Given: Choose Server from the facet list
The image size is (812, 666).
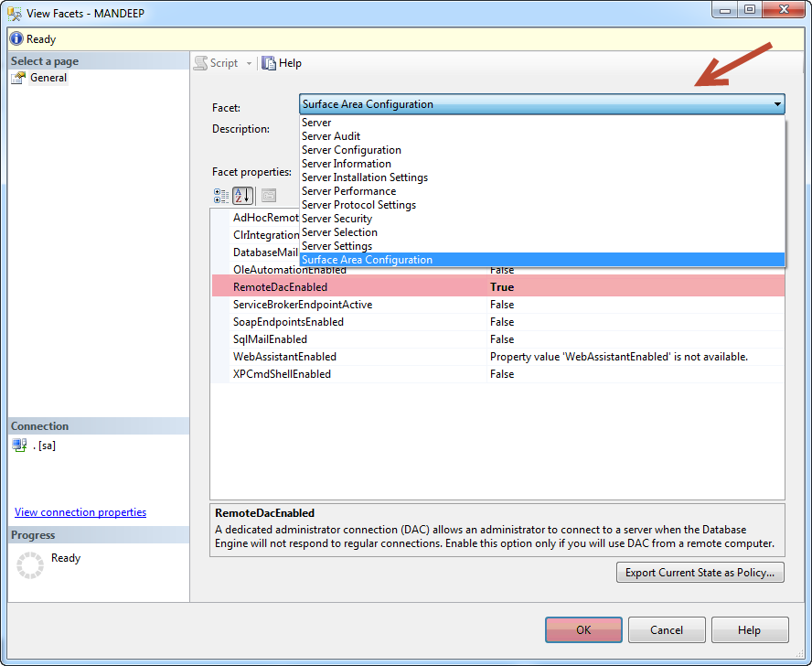Looking at the screenshot, I should pyautogui.click(x=541, y=123).
